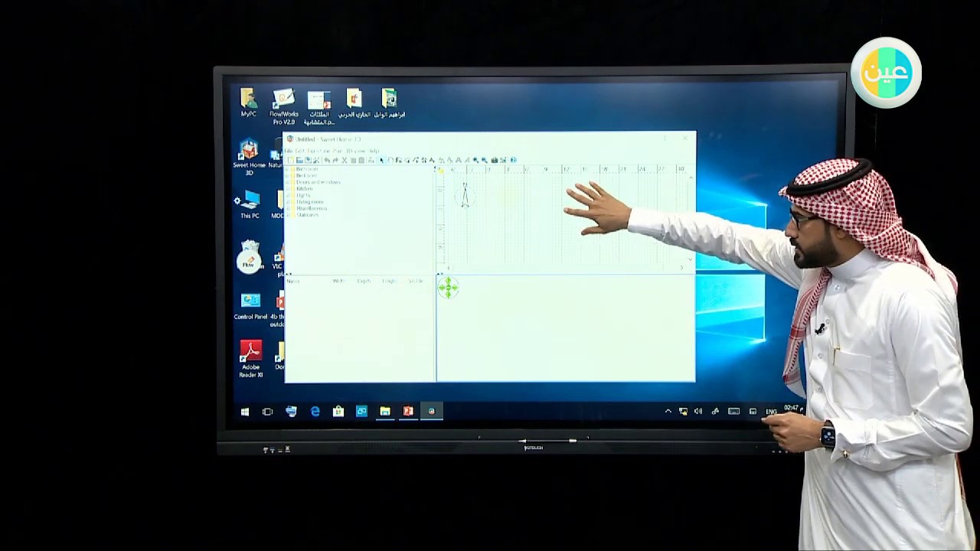Open Preferences from the toolbar icon
This screenshot has width=980, height=551.
point(316,160)
